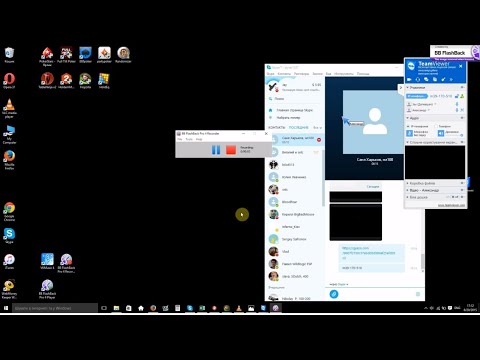Open WebMoney Keeper desktop icon
Image resolution: width=480 pixels, height=360 pixels.
click(x=9, y=289)
